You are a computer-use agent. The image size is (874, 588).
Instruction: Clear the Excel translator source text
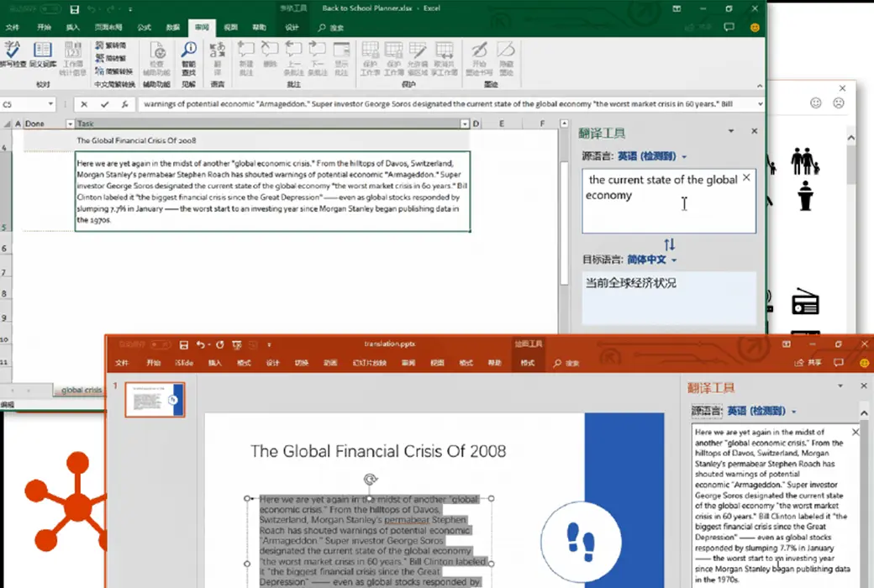tap(746, 178)
